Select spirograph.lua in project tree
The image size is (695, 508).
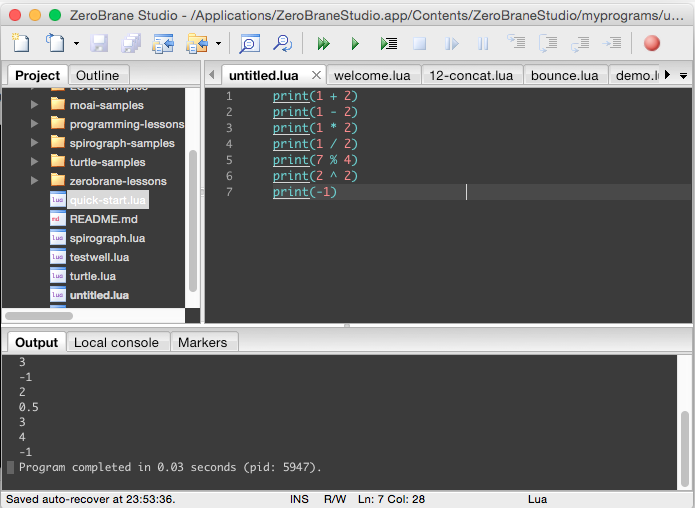click(x=107, y=238)
